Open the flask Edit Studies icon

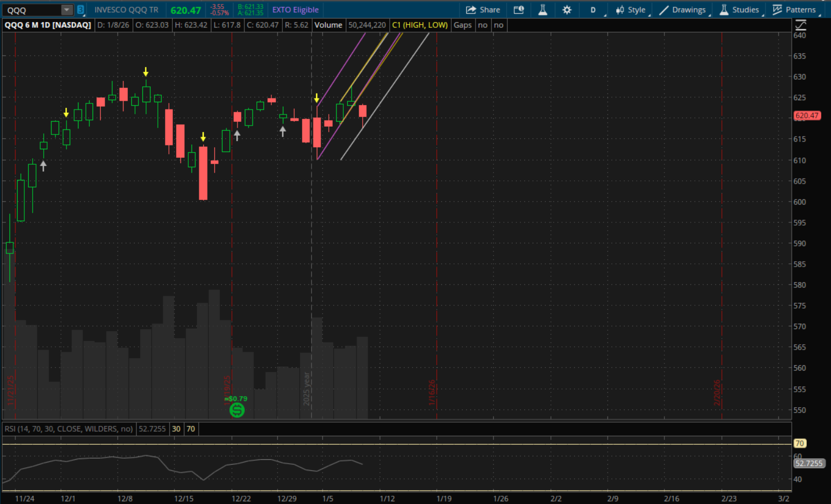(x=543, y=10)
